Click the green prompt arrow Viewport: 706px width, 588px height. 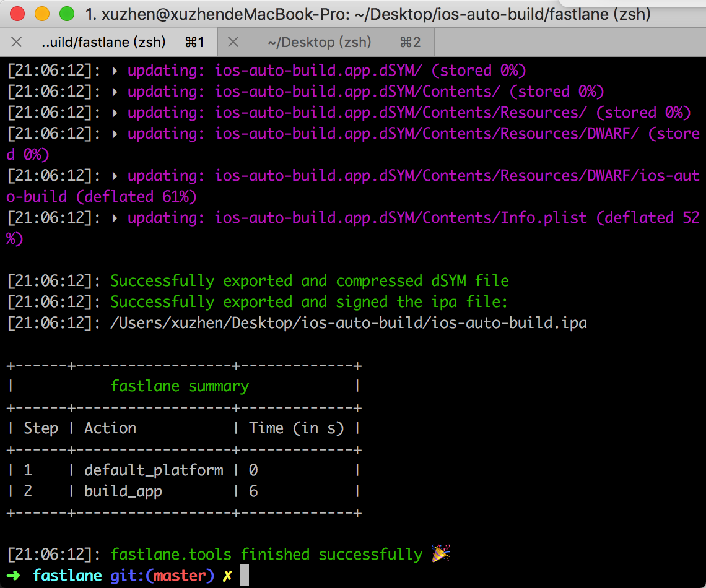point(14,576)
